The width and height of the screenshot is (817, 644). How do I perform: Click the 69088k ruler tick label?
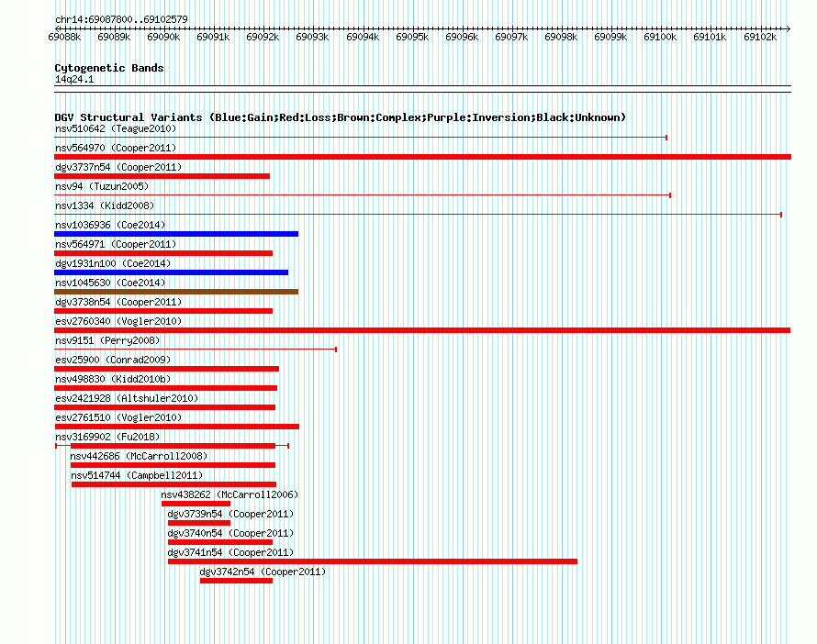64,37
